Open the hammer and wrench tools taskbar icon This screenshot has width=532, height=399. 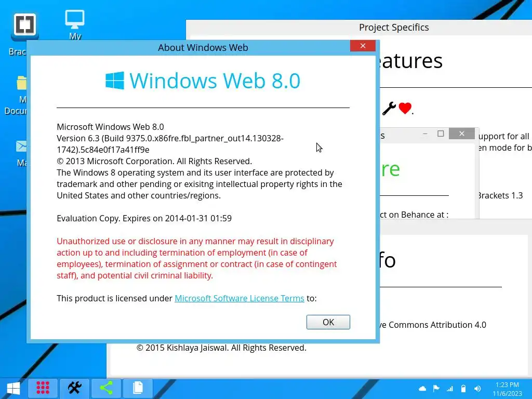point(75,388)
